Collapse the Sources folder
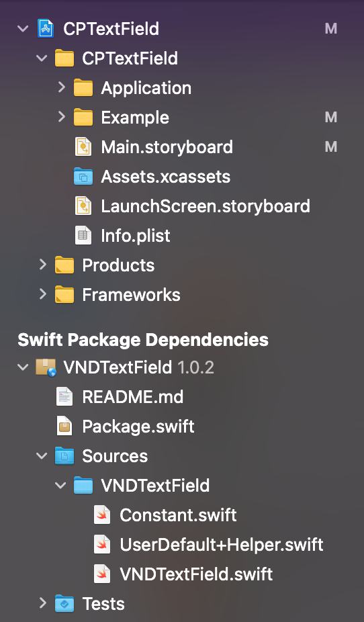This screenshot has height=622, width=364. click(x=42, y=456)
